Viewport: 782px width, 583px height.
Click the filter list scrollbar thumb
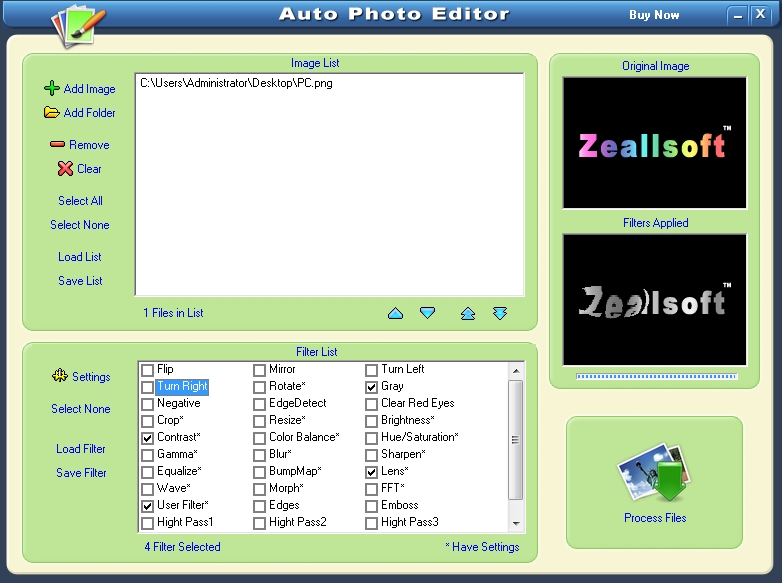(516, 439)
